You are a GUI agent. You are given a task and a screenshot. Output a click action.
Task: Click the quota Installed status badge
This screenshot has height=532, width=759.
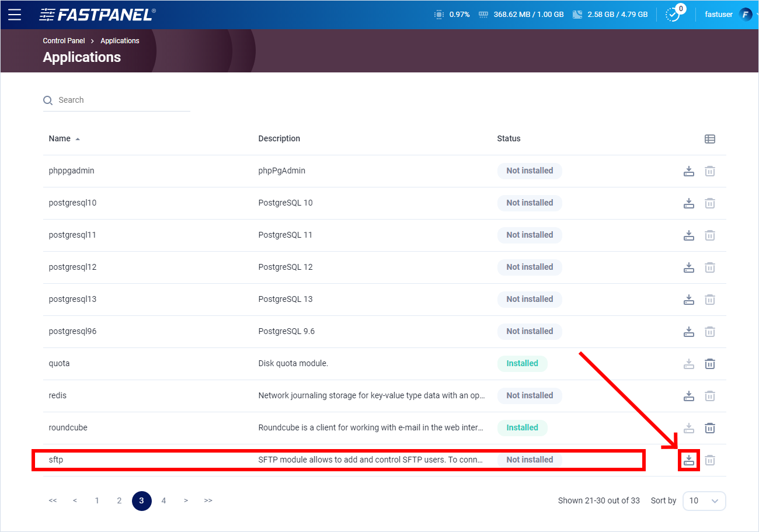[x=522, y=364]
